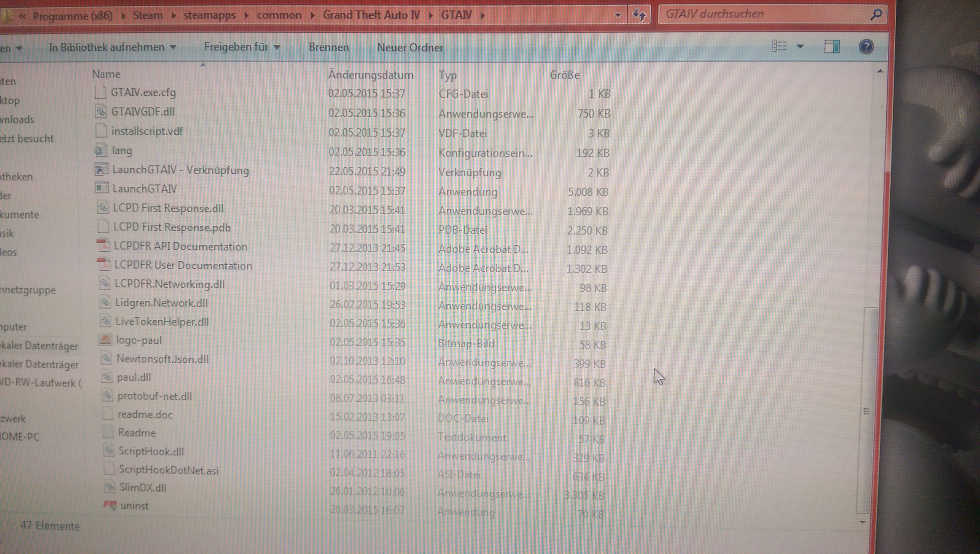
Task: Select the logo-paul bitmap icon
Action: tap(105, 340)
